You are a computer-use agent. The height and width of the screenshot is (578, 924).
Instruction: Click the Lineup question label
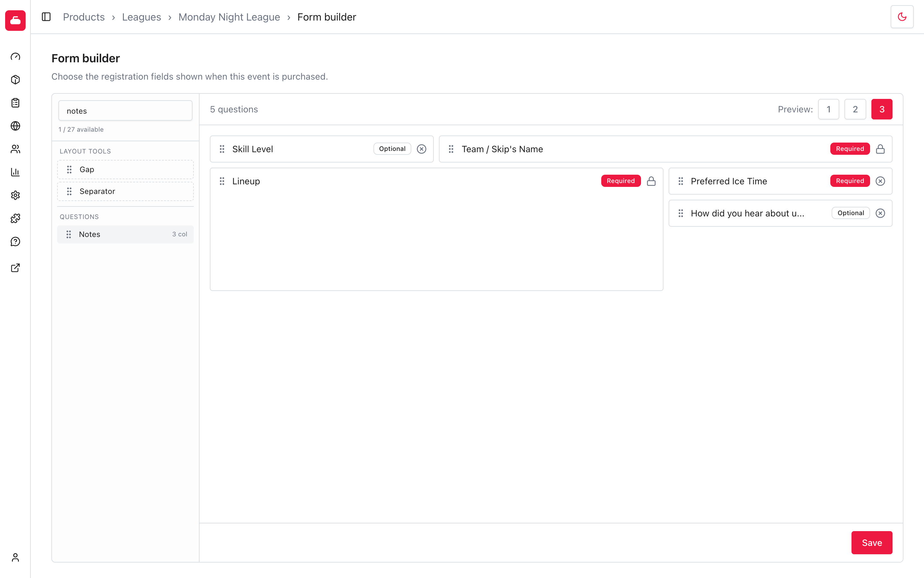[x=246, y=181]
